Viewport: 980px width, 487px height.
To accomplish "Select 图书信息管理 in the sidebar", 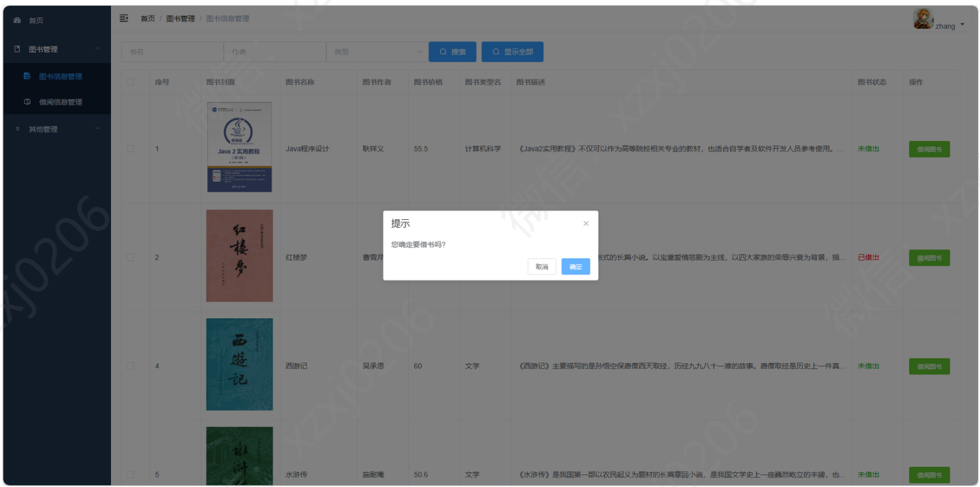I will (x=57, y=76).
